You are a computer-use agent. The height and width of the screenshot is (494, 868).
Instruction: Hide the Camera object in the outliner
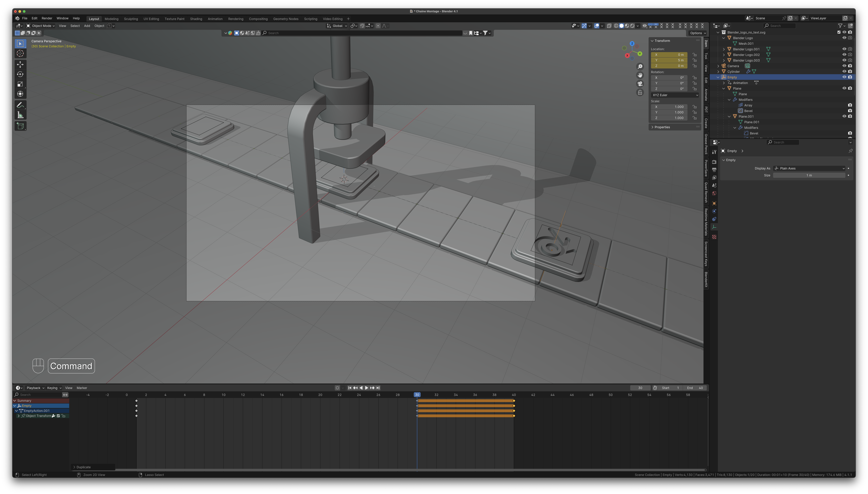tap(844, 66)
